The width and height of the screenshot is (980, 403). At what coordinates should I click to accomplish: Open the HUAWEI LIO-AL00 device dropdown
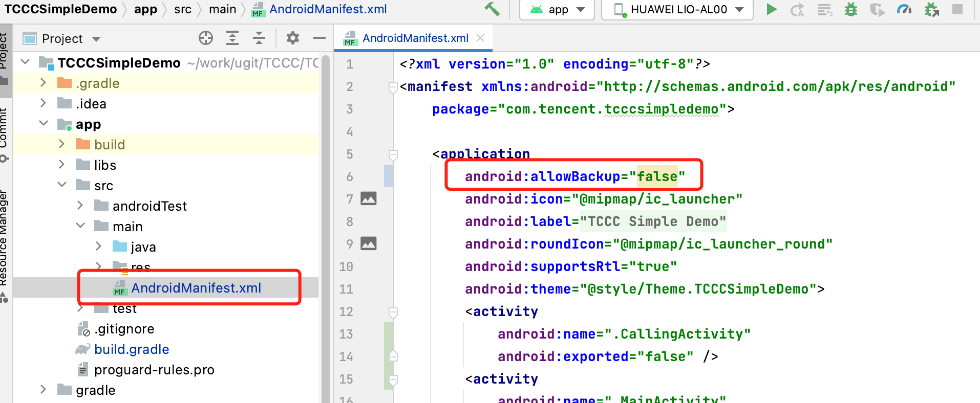(677, 10)
